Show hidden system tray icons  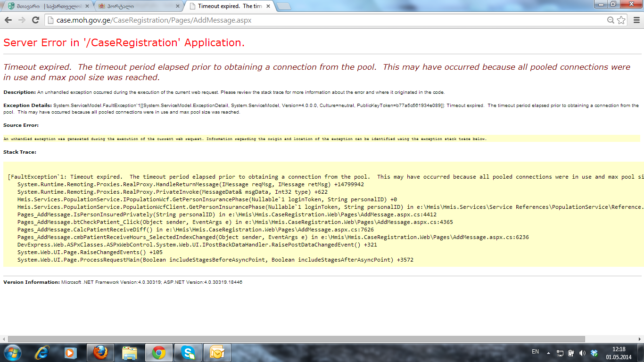548,353
